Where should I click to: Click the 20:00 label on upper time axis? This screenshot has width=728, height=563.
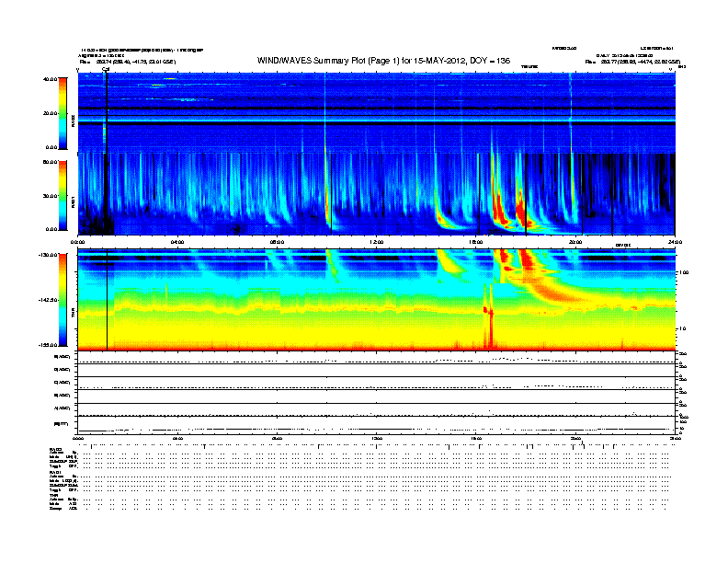575,242
